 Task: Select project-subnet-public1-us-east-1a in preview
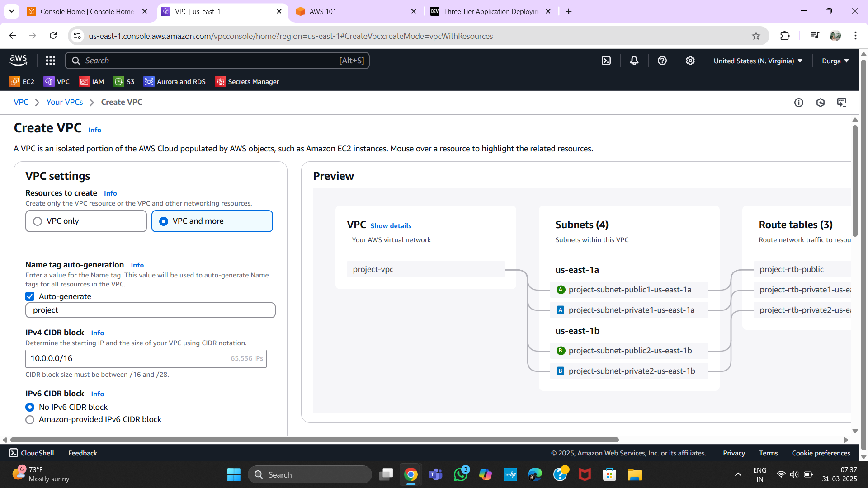(629, 290)
